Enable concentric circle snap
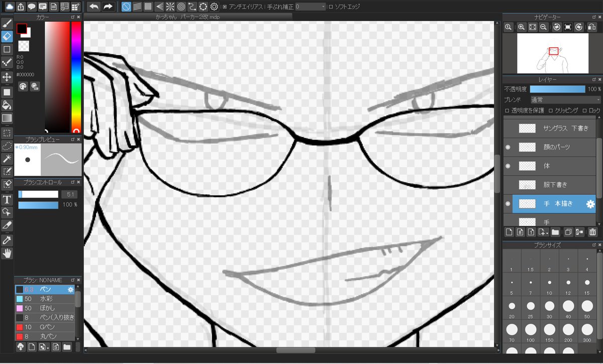603x364 pixels. (x=181, y=7)
